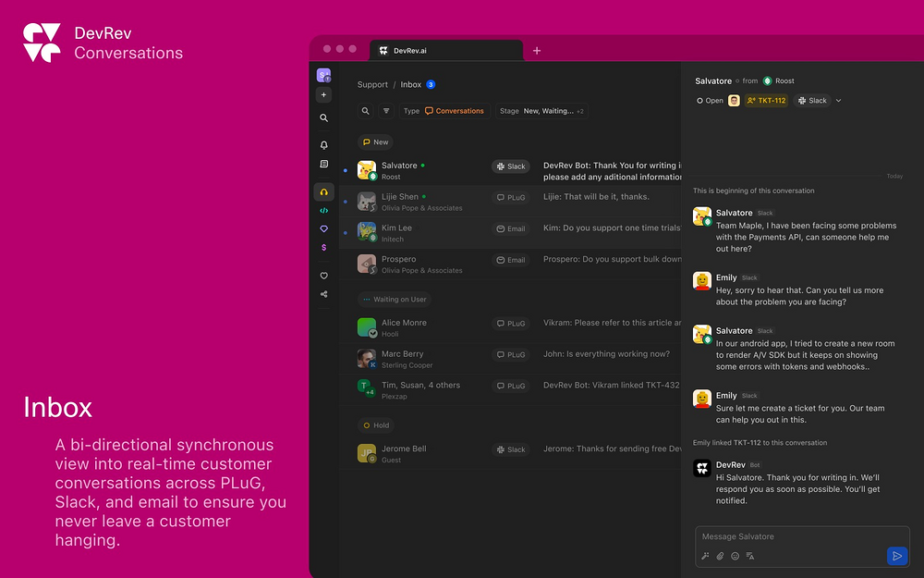Select the Support headphones icon in sidebar
Screen dimensions: 924x578
pos(323,191)
